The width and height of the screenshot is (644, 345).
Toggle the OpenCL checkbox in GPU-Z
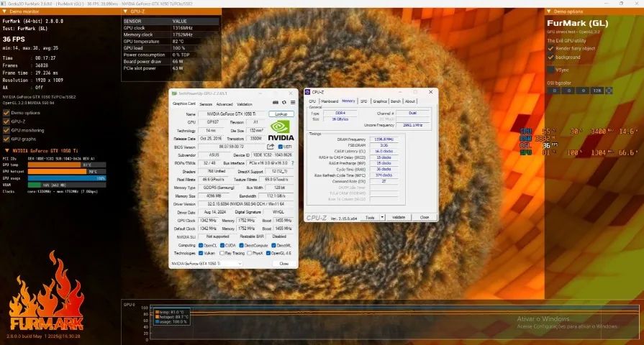click(x=201, y=245)
